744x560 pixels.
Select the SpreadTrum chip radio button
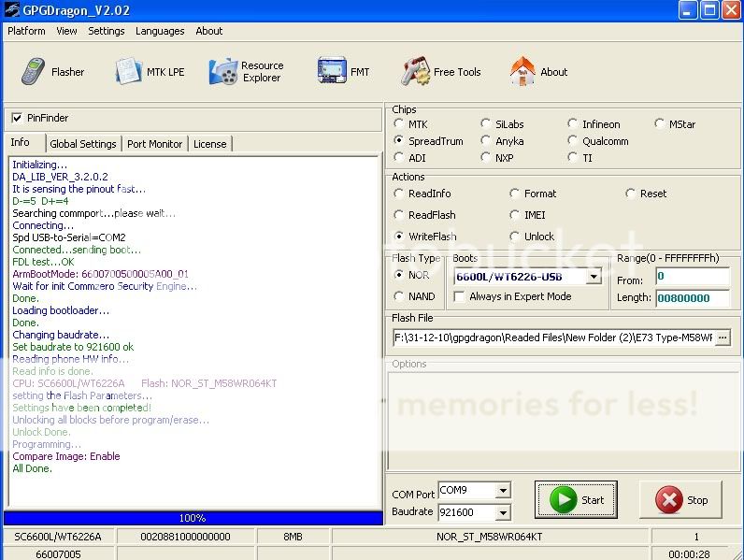pyautogui.click(x=398, y=141)
